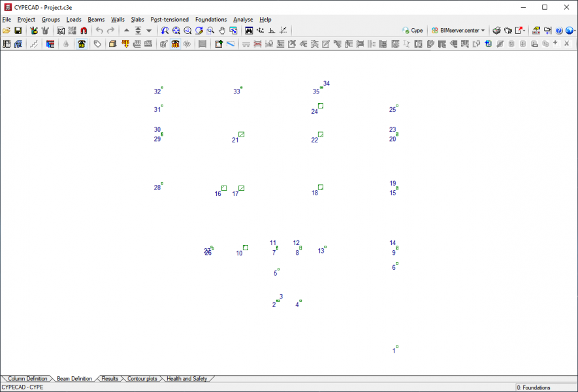Click the blue help question mark icon
Screen dimensions: 578x392
559,31
